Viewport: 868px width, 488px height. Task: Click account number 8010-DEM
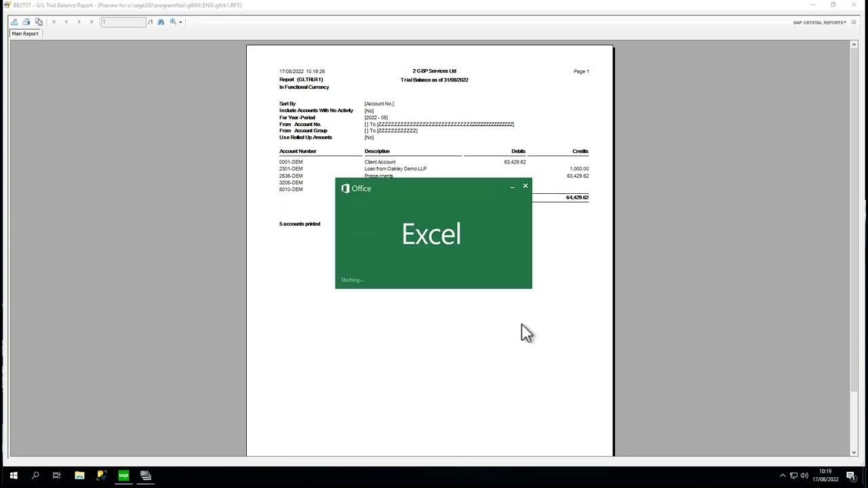[291, 189]
